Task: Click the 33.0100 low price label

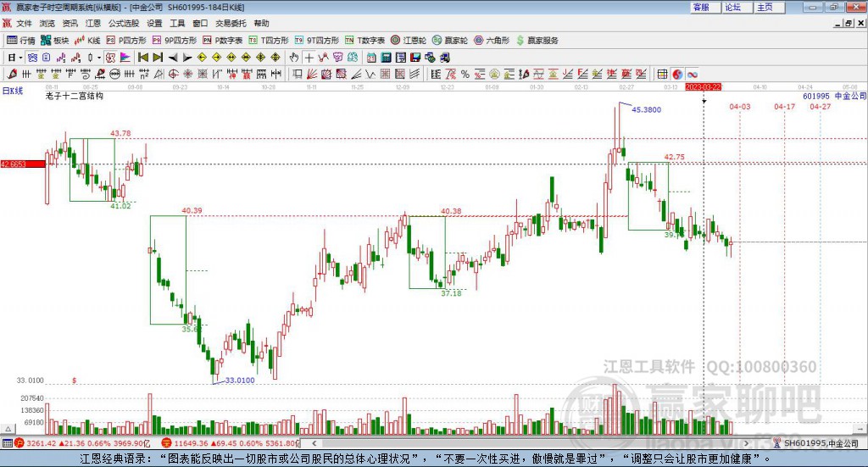Action: pos(240,381)
